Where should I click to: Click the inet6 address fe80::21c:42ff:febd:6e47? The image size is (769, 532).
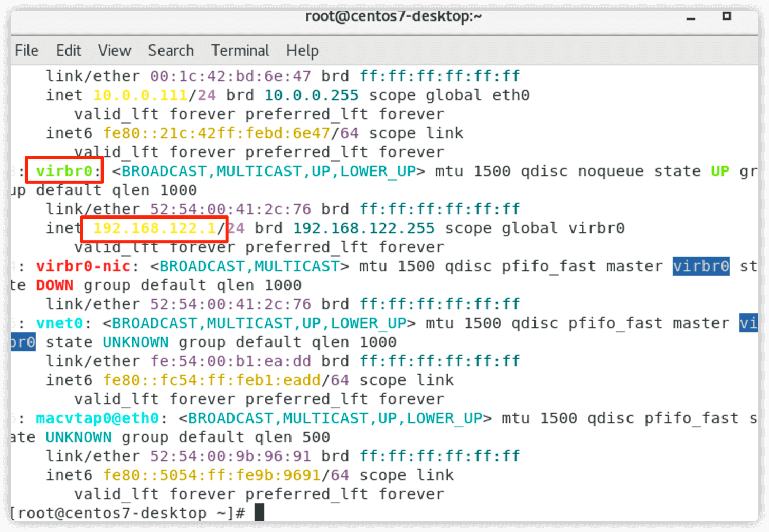coord(216,133)
